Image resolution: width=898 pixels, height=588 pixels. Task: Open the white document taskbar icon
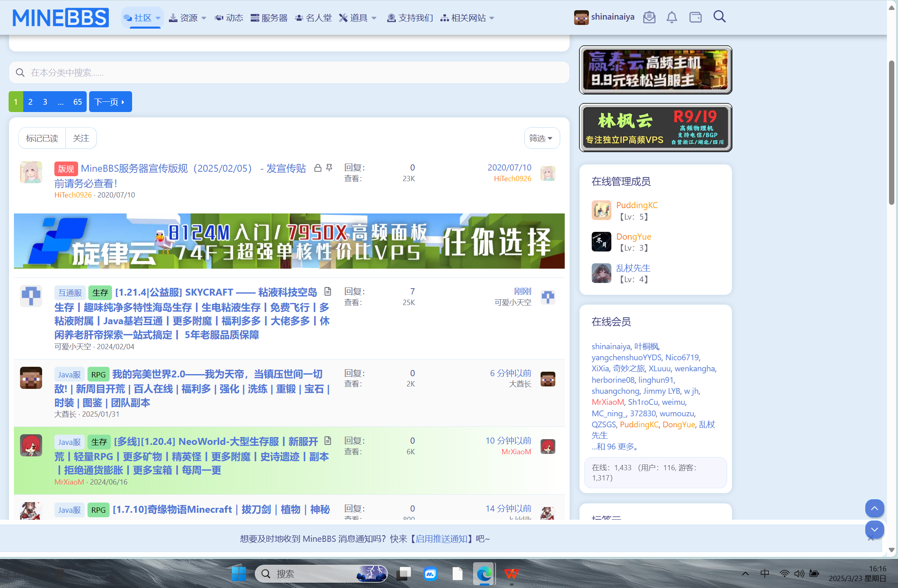(x=457, y=574)
